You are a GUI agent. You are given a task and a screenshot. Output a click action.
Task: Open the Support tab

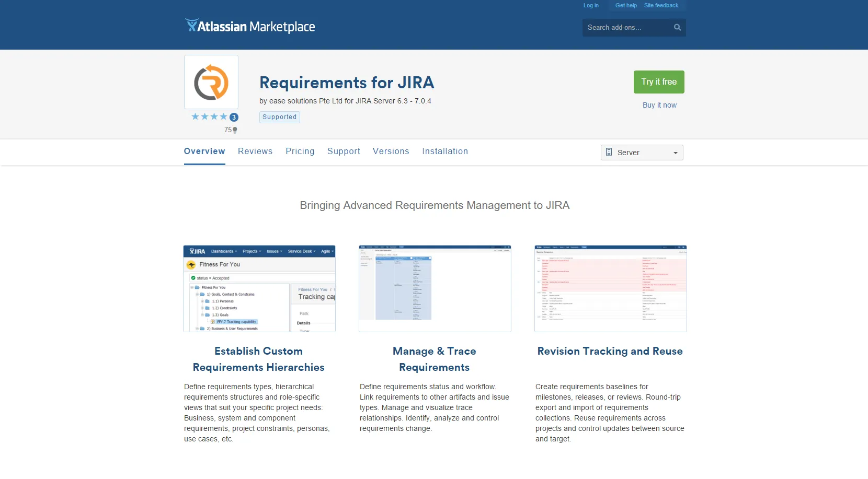click(344, 151)
